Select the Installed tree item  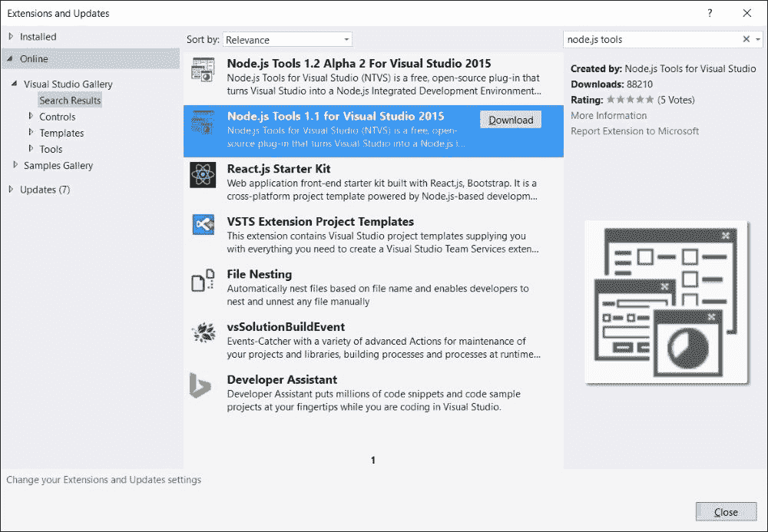[x=38, y=37]
